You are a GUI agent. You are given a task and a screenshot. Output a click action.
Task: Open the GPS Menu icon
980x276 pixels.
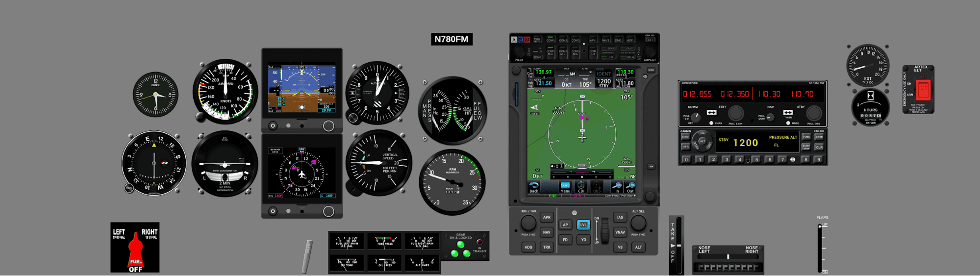click(565, 187)
